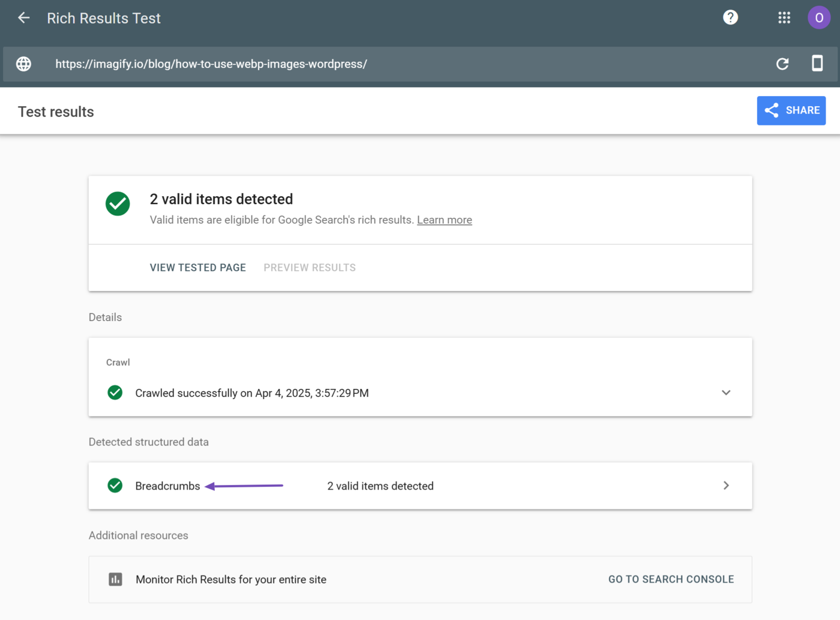Switch device with smartphone icon
The height and width of the screenshot is (620, 840).
coord(817,64)
